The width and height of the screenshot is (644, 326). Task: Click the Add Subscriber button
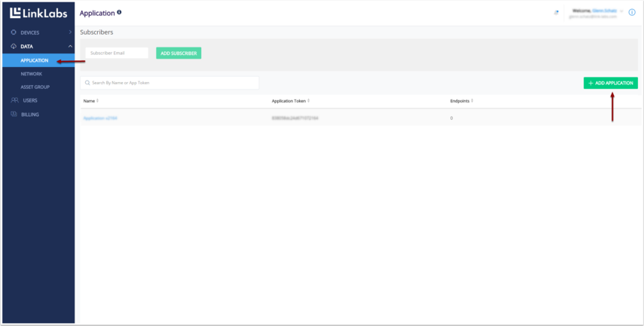(x=179, y=53)
